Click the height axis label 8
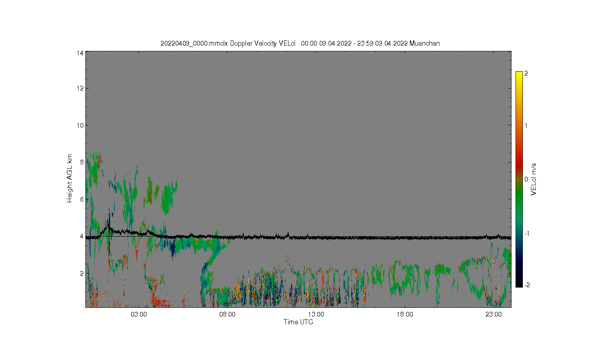This screenshot has width=607, height=364. pyautogui.click(x=82, y=162)
